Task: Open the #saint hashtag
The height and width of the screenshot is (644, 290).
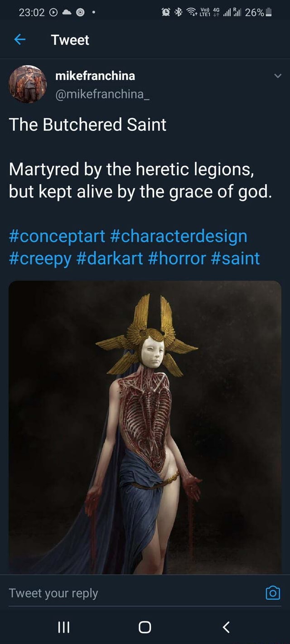Action: (235, 258)
